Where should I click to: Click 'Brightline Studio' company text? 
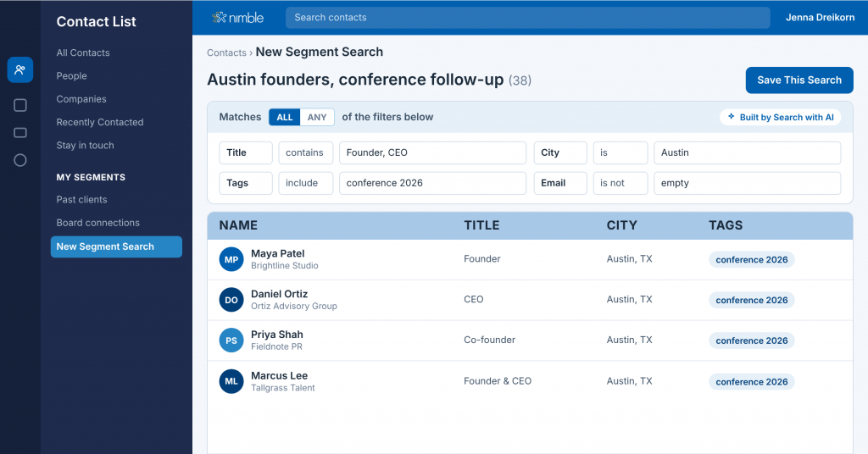(285, 265)
